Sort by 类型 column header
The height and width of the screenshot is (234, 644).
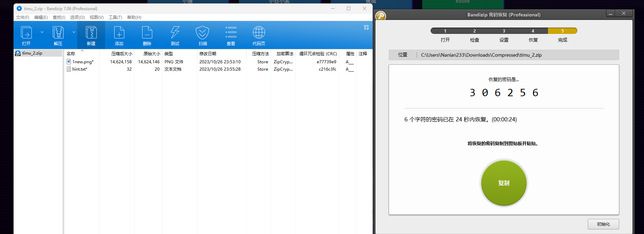coord(169,54)
